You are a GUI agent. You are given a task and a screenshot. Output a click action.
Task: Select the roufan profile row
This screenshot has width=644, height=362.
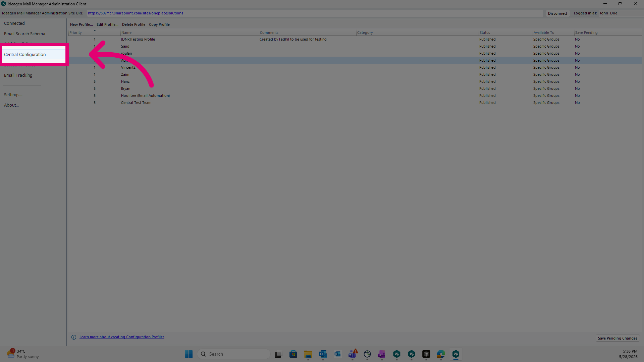[356, 53]
